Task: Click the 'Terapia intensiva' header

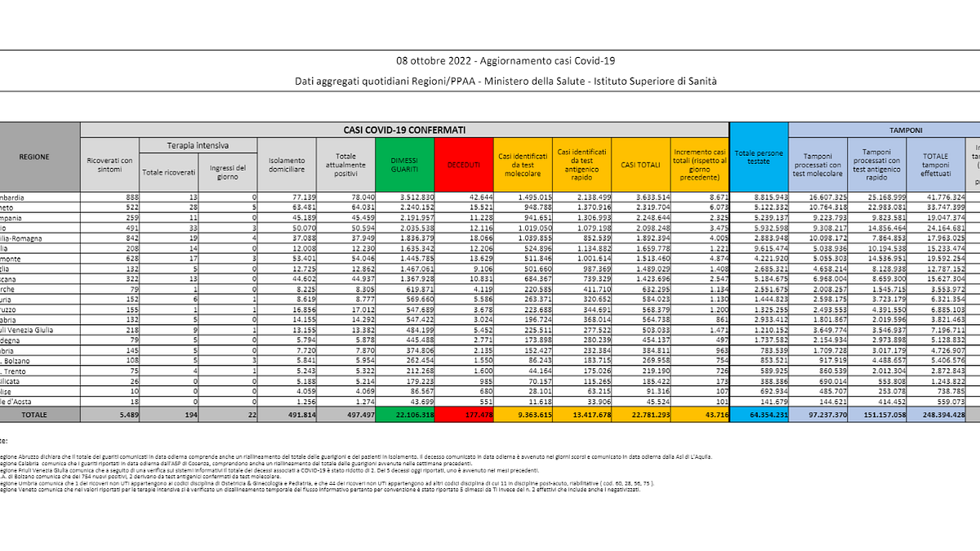Action: coord(198,144)
